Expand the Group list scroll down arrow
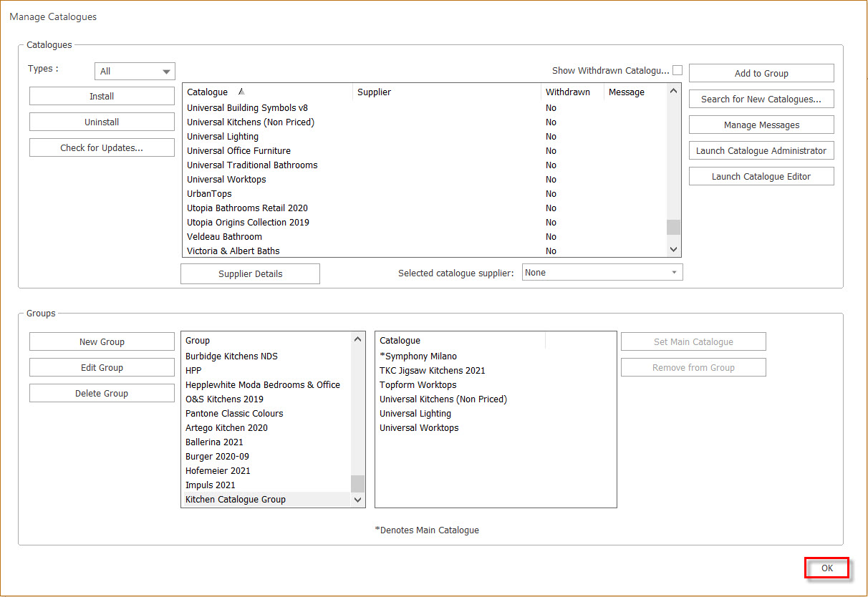The image size is (868, 597). (357, 500)
